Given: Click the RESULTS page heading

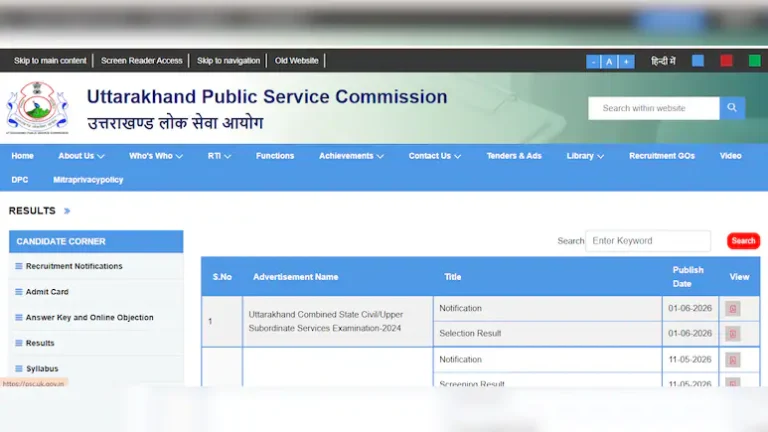Looking at the screenshot, I should [32, 211].
